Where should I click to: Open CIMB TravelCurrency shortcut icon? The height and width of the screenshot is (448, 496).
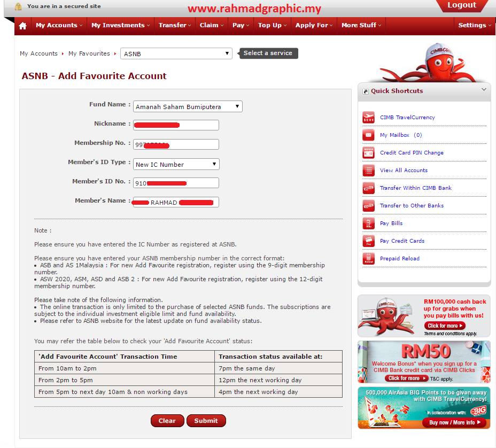(x=368, y=118)
